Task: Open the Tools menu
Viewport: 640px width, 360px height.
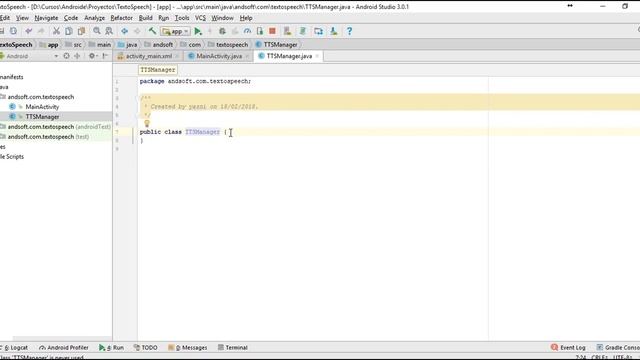Action: pyautogui.click(x=182, y=18)
